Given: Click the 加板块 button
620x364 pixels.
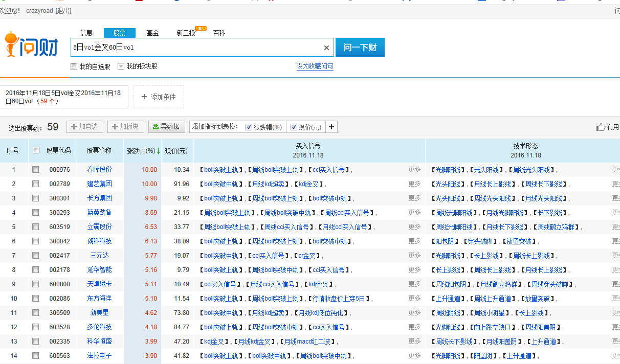Looking at the screenshot, I should point(126,127).
